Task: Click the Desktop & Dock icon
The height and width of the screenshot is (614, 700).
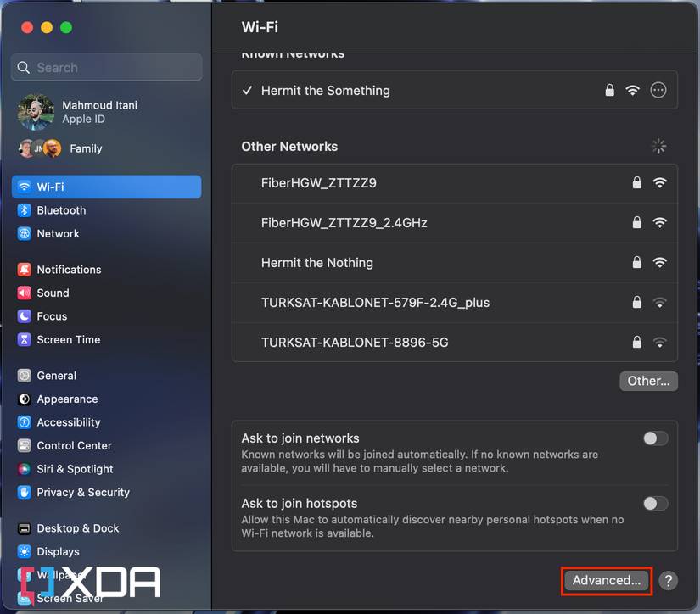Action: (x=24, y=528)
